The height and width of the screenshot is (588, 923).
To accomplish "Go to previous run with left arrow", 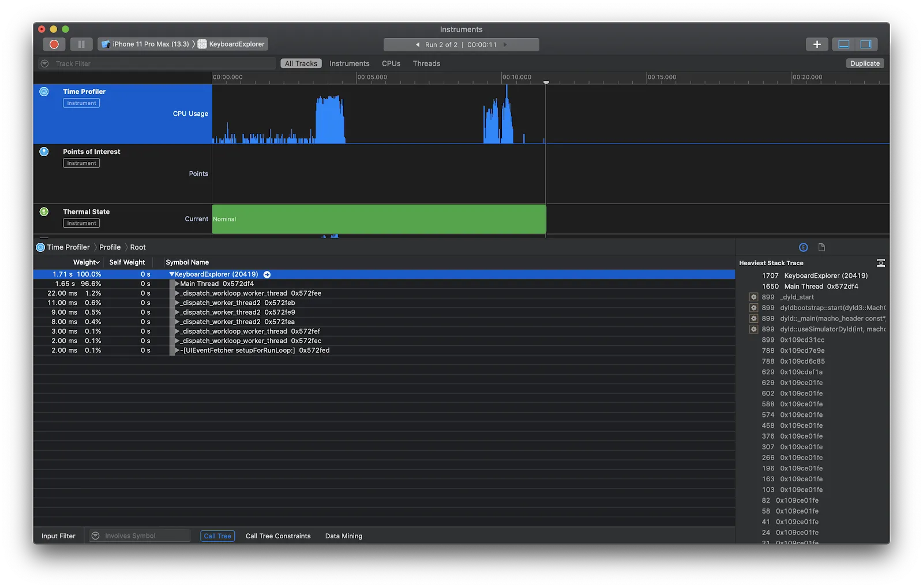I will coord(418,44).
